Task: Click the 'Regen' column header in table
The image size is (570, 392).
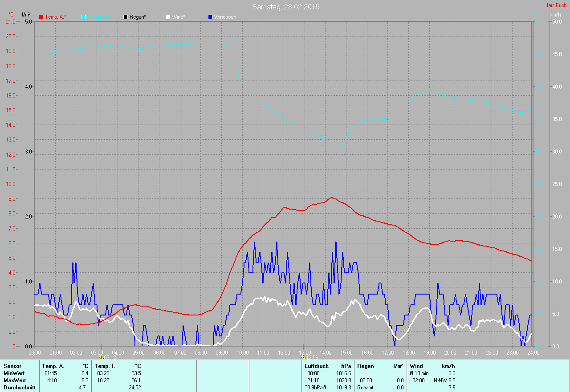Action: [365, 366]
